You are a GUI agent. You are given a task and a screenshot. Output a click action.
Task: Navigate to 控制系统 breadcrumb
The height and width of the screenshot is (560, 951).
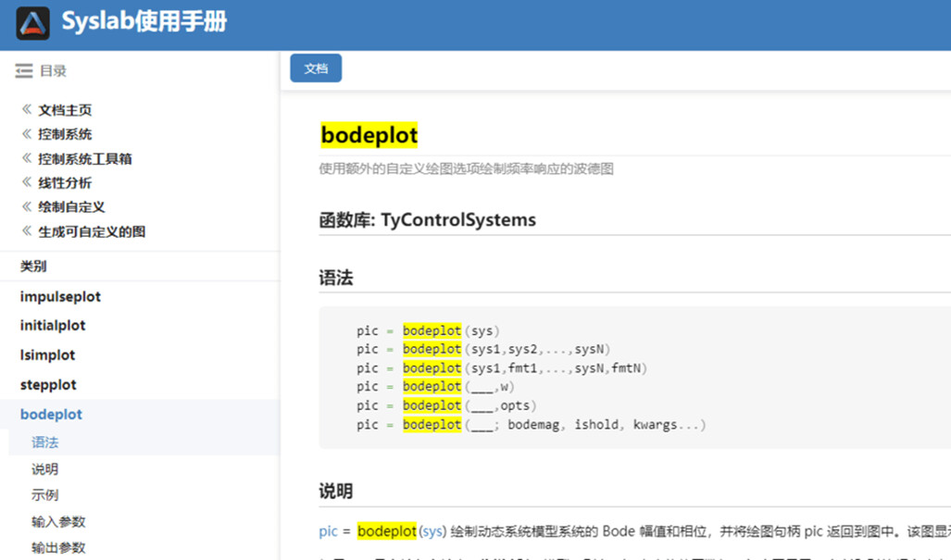coord(65,134)
